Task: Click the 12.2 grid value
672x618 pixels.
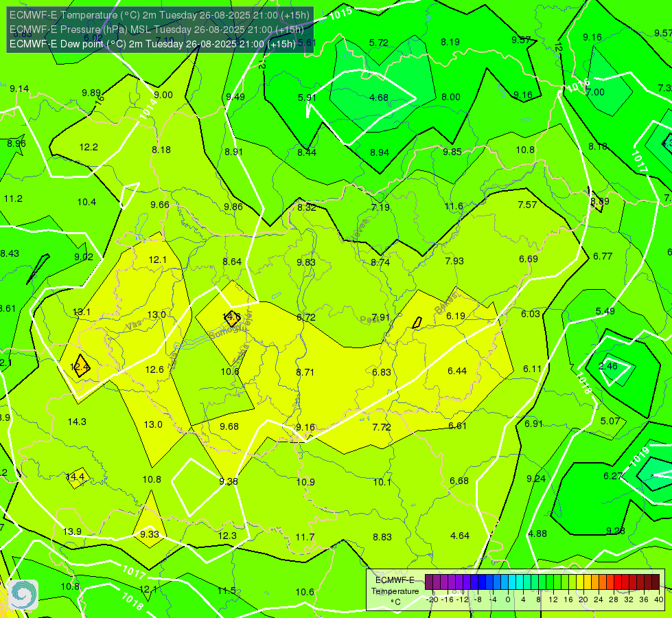Action: tap(89, 147)
